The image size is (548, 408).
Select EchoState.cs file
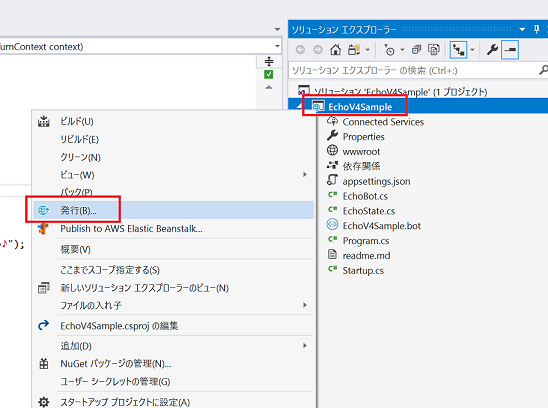pyautogui.click(x=361, y=211)
